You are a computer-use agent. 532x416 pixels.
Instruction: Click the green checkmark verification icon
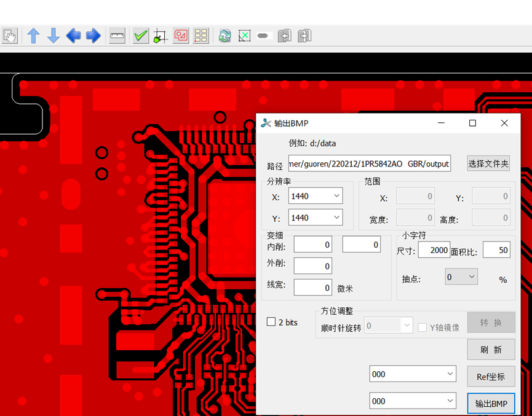pyautogui.click(x=140, y=35)
